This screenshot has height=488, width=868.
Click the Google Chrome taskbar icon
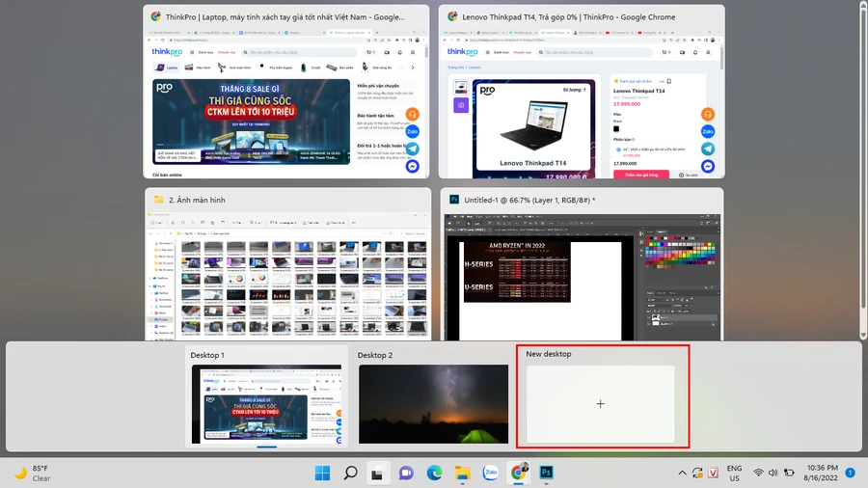518,474
